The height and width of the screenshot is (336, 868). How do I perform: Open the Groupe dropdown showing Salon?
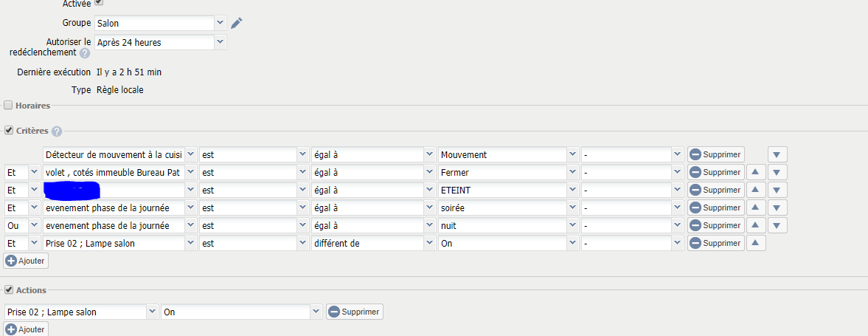pos(161,24)
